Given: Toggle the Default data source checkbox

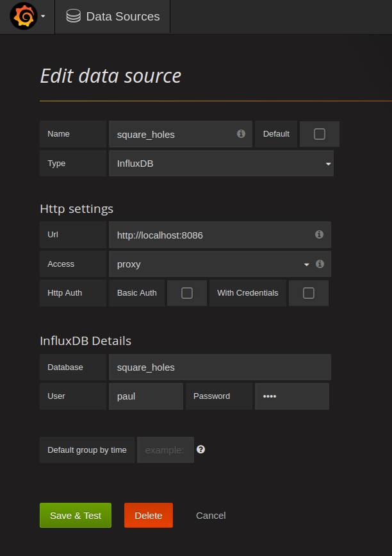Looking at the screenshot, I should pyautogui.click(x=319, y=134).
